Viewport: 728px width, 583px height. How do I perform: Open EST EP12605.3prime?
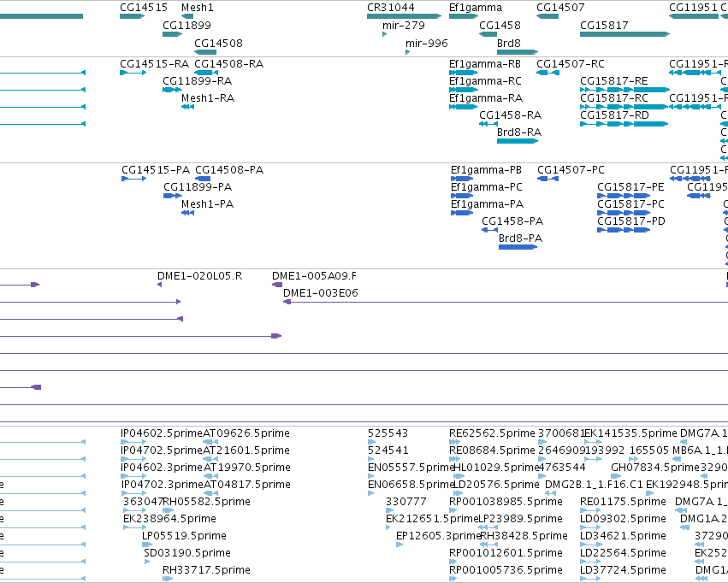pyautogui.click(x=400, y=545)
